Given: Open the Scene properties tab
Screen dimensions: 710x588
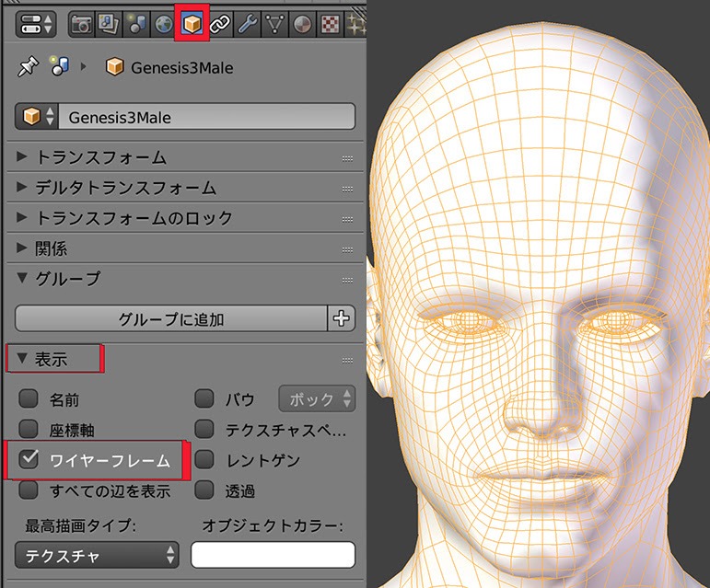Looking at the screenshot, I should (137, 22).
